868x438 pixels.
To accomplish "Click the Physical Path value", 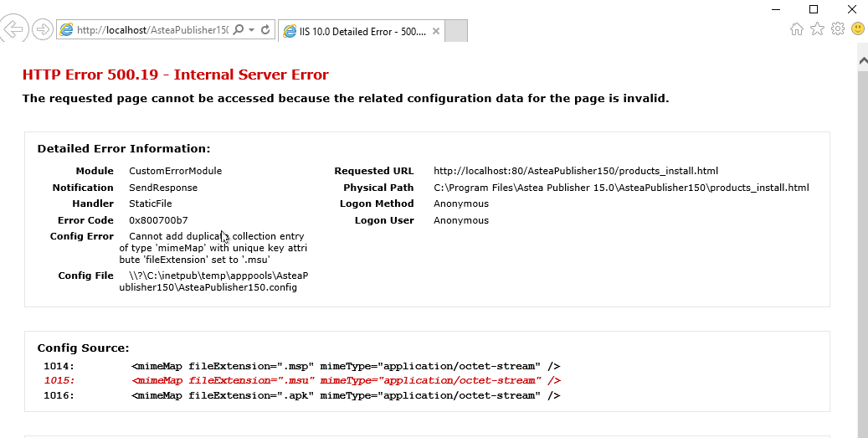I will click(x=621, y=188).
